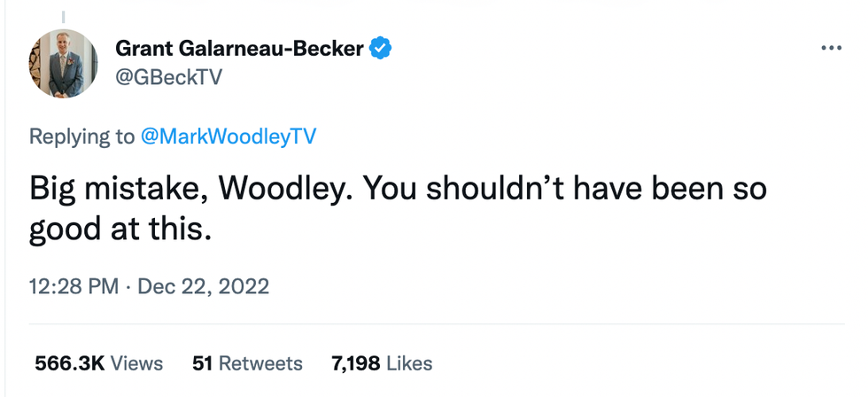The height and width of the screenshot is (397, 868).
Task: Click the Views label
Action: pos(136,363)
